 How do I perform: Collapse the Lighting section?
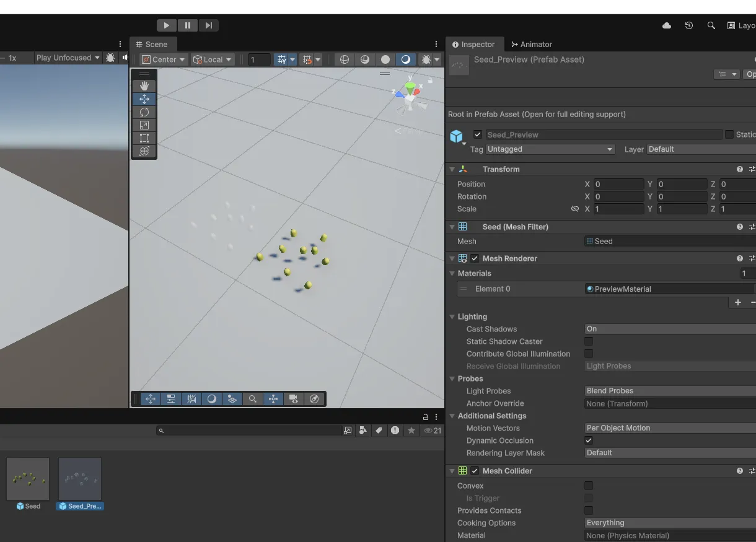coord(452,317)
